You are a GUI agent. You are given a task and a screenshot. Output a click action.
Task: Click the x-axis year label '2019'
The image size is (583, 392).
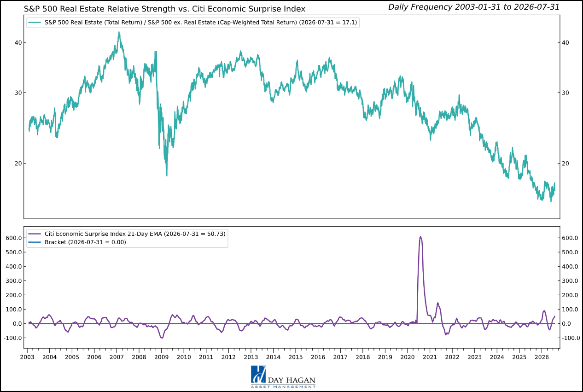(385, 357)
